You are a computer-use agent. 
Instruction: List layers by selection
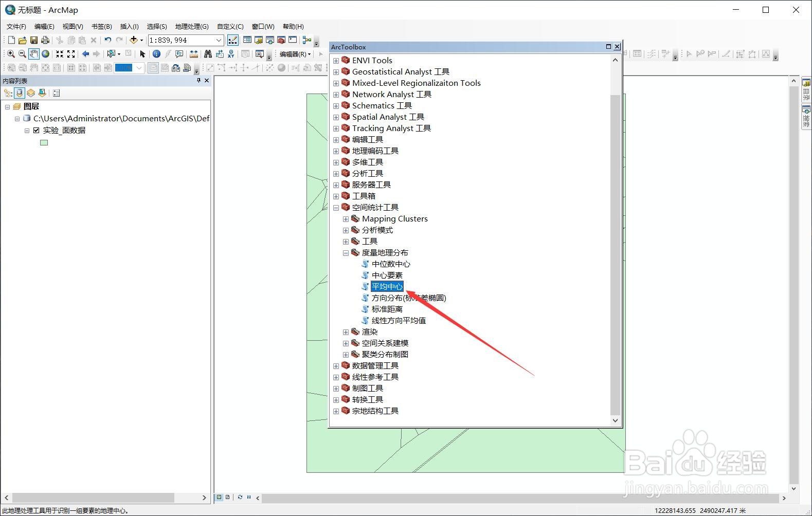pyautogui.click(x=42, y=93)
